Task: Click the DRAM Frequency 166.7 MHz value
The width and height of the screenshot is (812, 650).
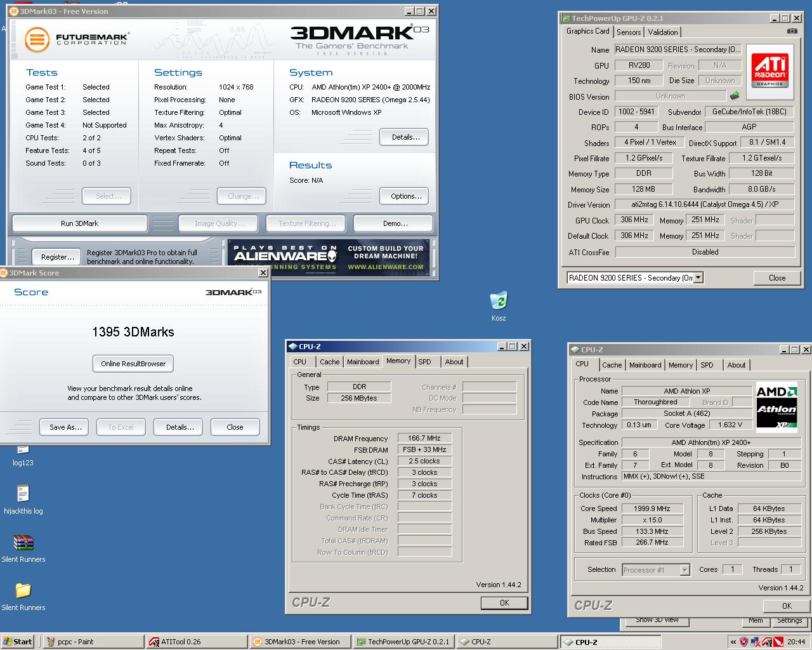Action: coord(424,438)
